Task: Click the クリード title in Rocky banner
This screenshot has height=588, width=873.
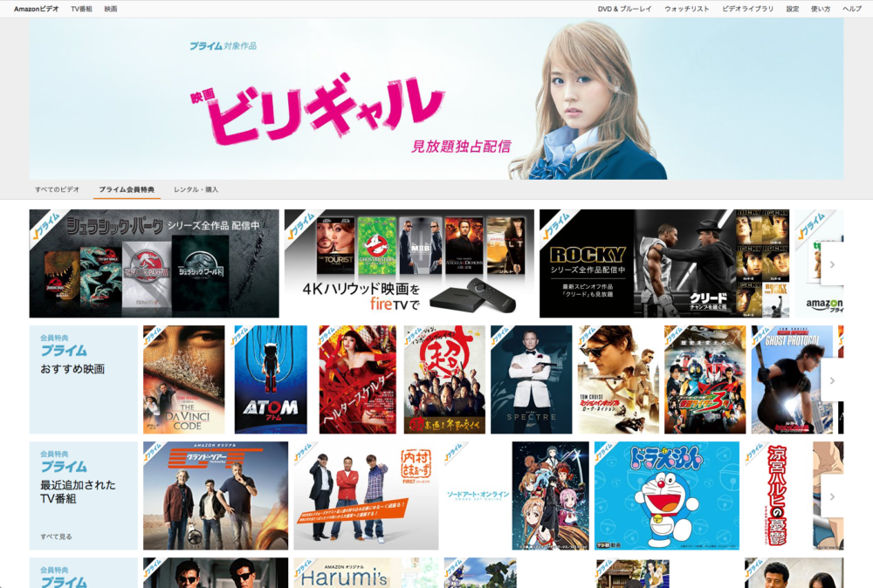Action: click(708, 298)
